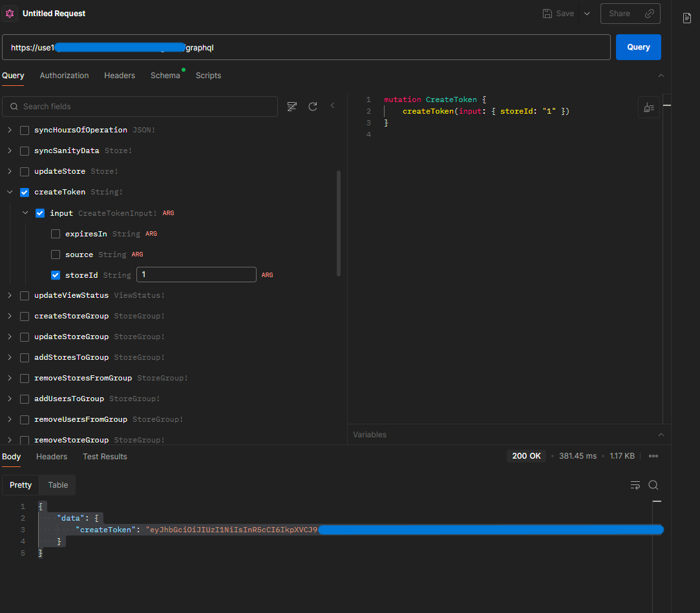Open response more options ellipsis
700x613 pixels.
tap(653, 456)
